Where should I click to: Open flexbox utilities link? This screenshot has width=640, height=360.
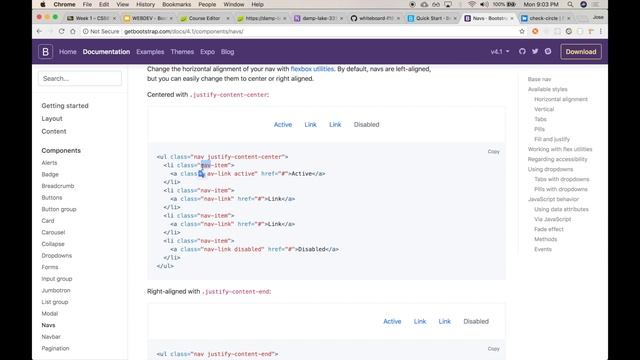pyautogui.click(x=312, y=69)
